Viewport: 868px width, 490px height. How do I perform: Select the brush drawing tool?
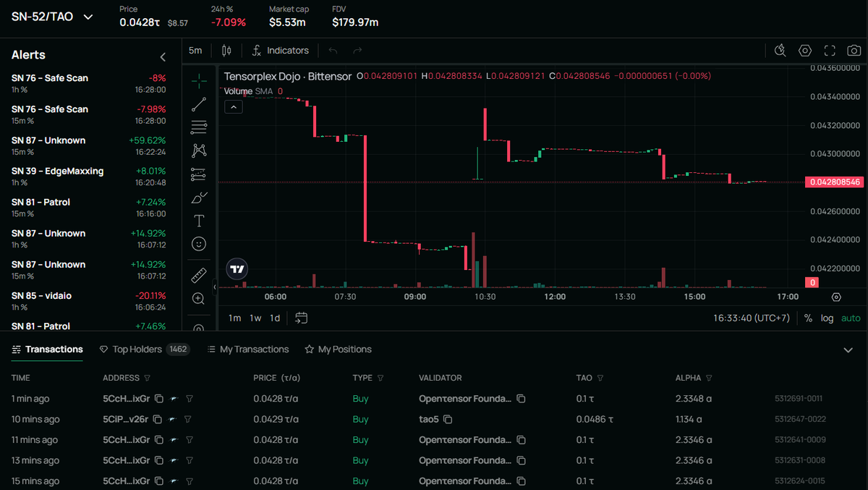[199, 197]
